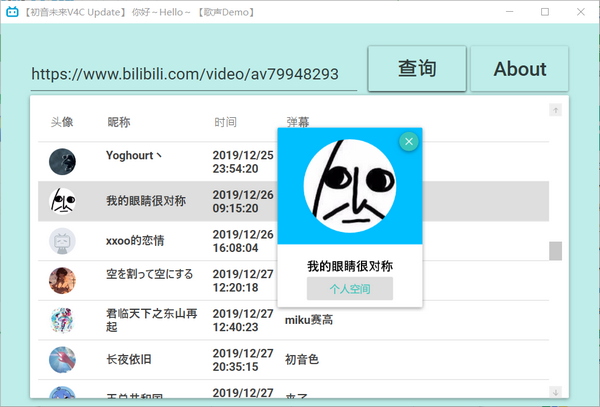Minimize the application window

pyautogui.click(x=509, y=12)
